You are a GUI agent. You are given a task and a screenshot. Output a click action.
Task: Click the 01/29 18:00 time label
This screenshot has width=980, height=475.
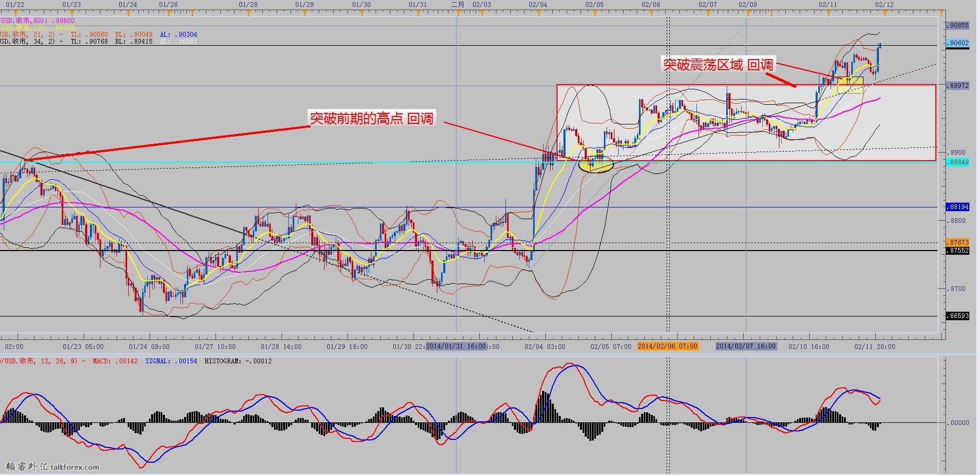coord(347,346)
